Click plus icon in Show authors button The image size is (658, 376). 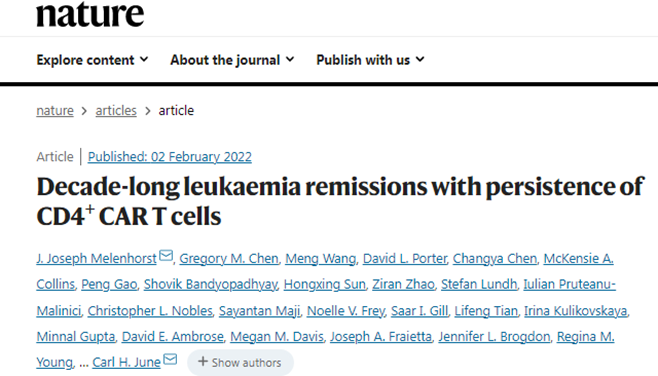(x=203, y=361)
